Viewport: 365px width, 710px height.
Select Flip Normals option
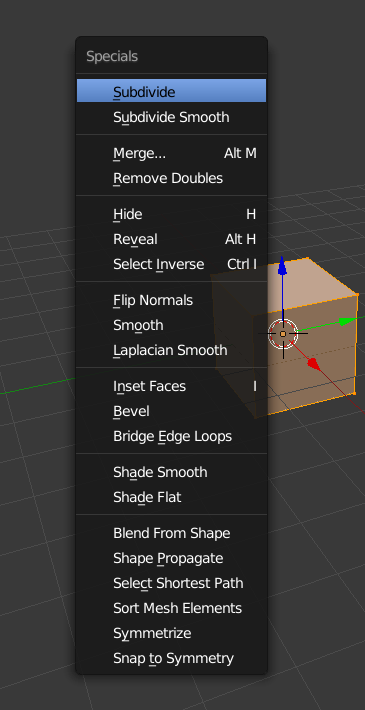[x=171, y=300]
